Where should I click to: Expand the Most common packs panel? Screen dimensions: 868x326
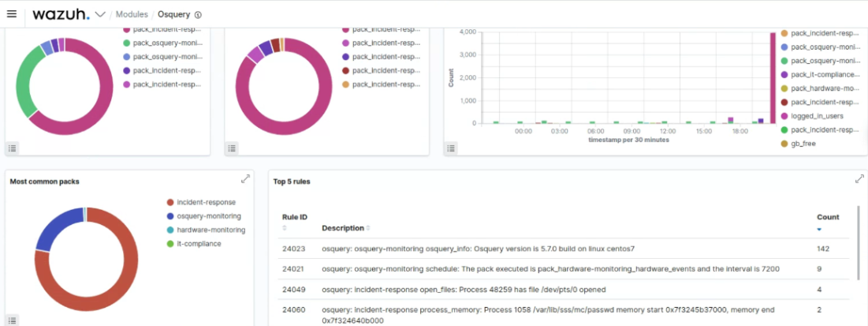[245, 179]
